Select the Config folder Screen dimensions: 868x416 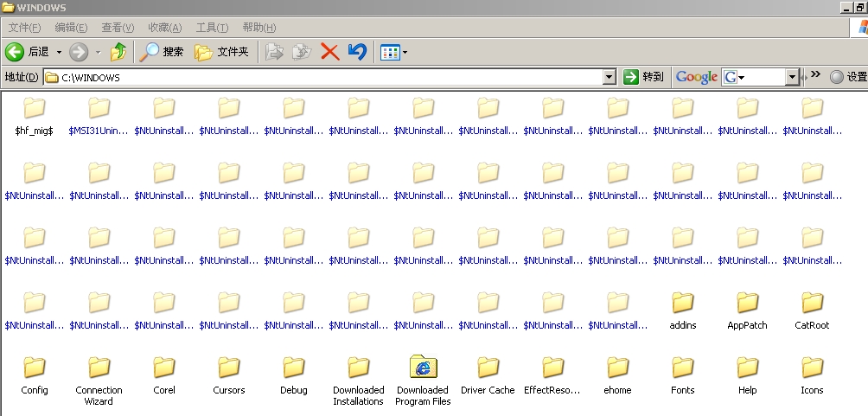point(35,375)
